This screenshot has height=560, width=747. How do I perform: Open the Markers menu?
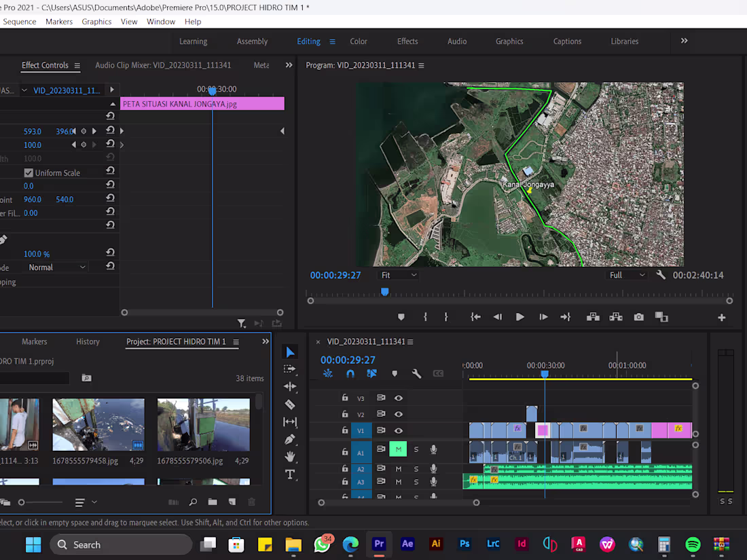pos(59,21)
